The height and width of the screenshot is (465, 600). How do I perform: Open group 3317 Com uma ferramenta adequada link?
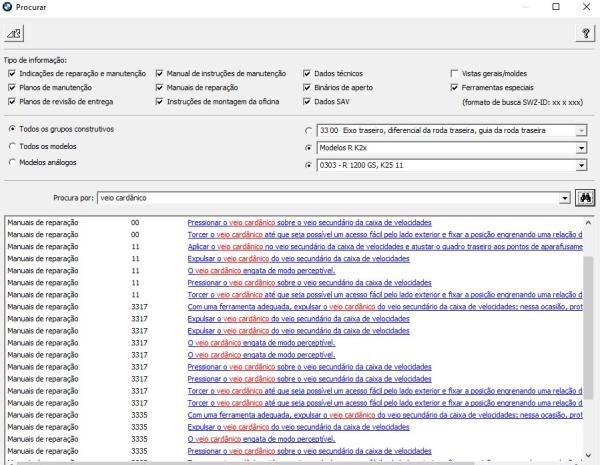385,307
